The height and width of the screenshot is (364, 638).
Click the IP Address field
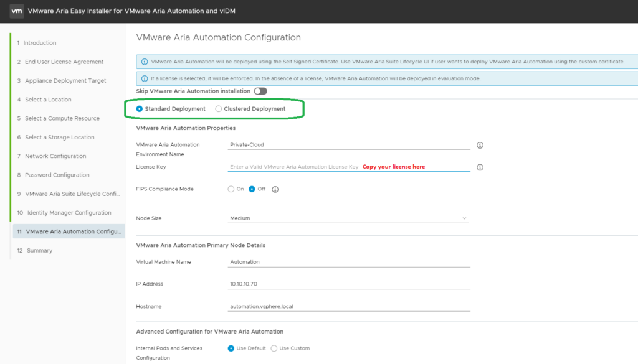[349, 284]
